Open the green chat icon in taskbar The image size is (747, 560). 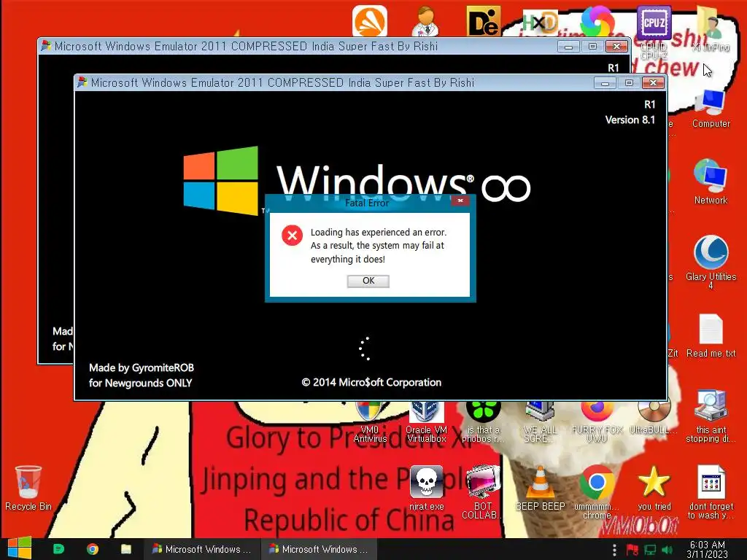coord(58,549)
